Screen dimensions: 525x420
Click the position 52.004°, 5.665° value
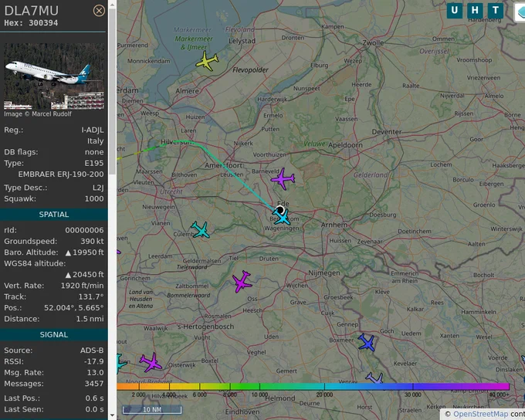click(73, 307)
